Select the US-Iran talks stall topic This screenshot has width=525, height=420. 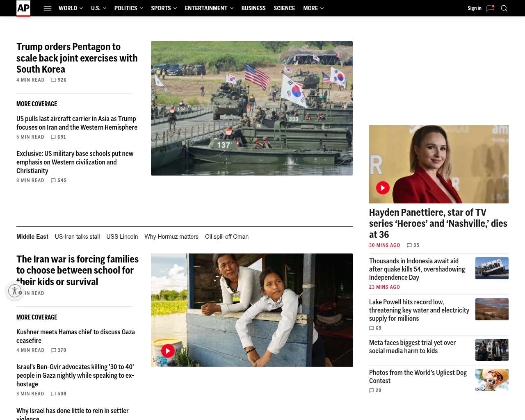pyautogui.click(x=78, y=237)
